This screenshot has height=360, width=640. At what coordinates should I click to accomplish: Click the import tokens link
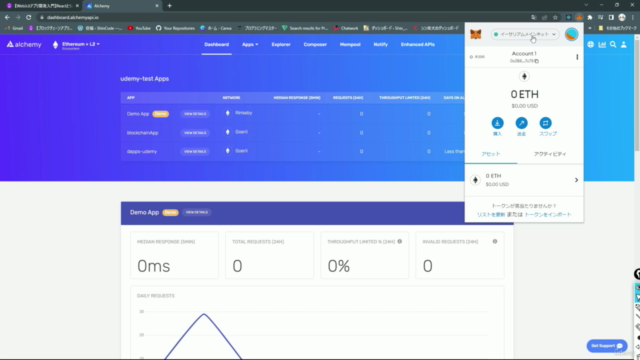click(548, 215)
